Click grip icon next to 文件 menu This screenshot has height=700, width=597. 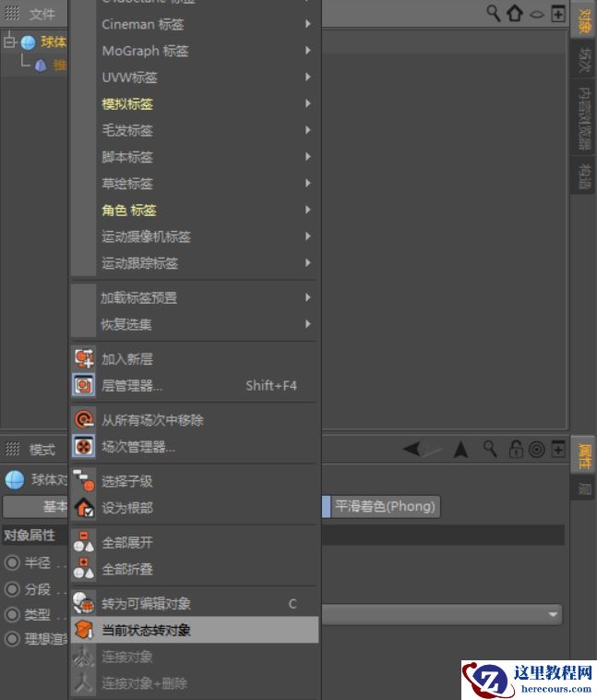(12, 14)
